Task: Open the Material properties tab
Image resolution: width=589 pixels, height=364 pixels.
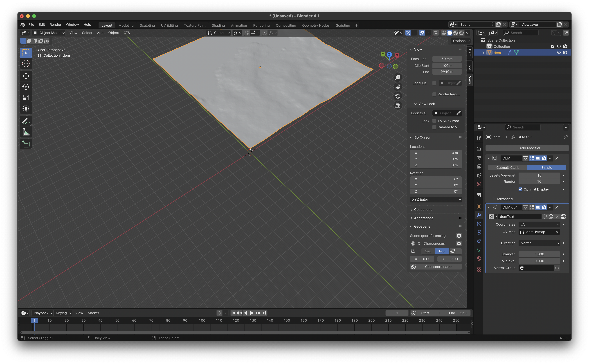Action: [479, 258]
